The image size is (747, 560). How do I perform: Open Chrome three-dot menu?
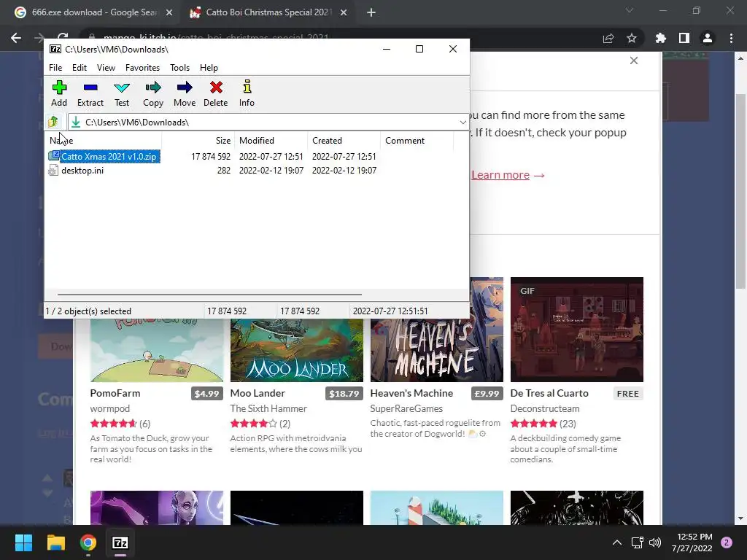coord(731,38)
